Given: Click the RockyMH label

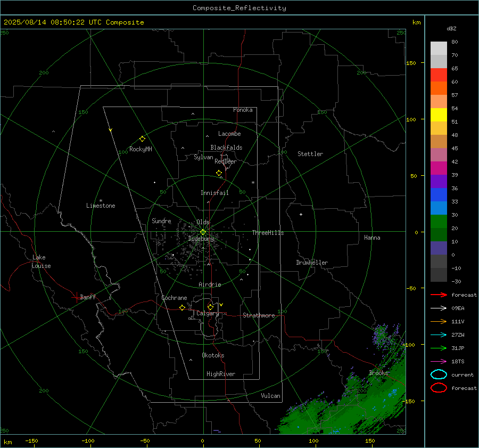Looking at the screenshot, I should [x=141, y=149].
